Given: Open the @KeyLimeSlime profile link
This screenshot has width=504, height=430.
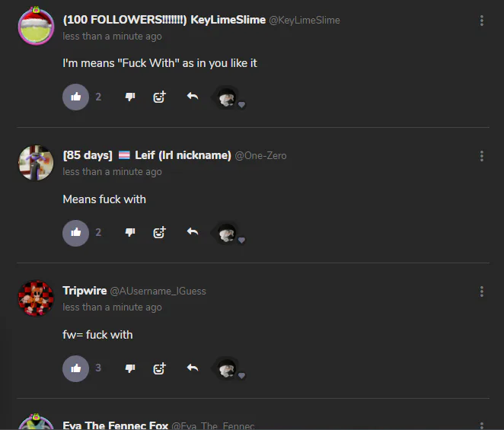Looking at the screenshot, I should tap(305, 21).
